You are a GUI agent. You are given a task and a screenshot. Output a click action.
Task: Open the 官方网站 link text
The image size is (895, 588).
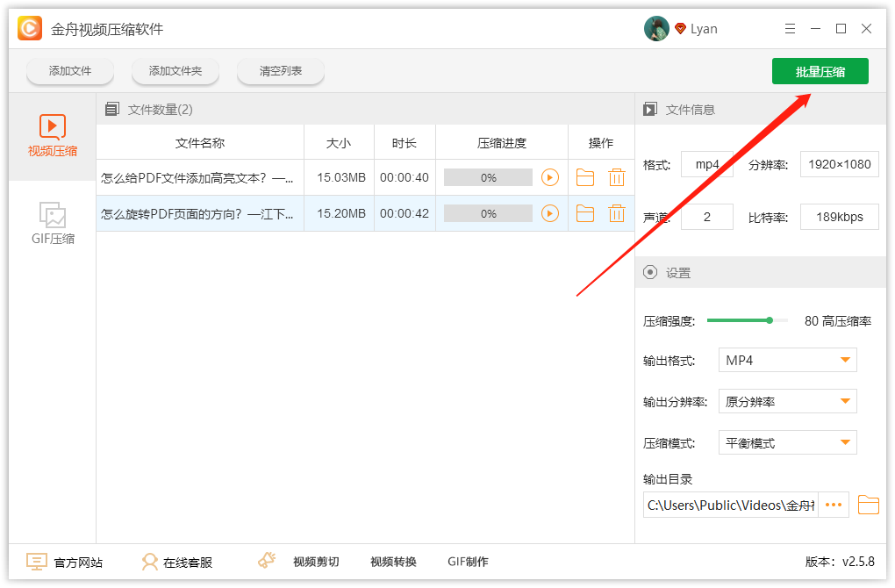coord(78,563)
